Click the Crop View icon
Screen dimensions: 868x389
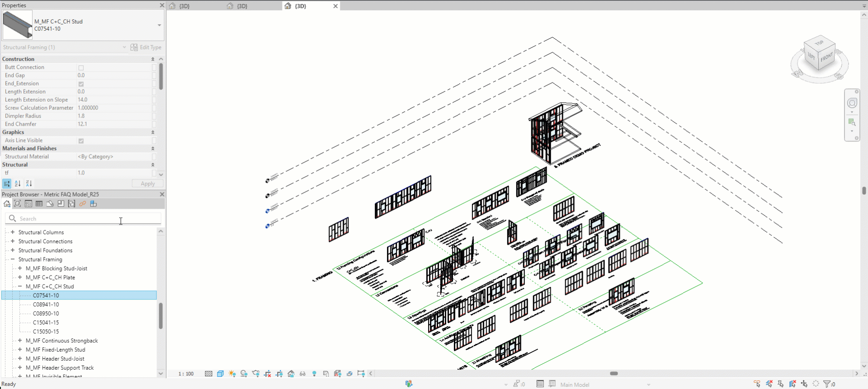268,374
